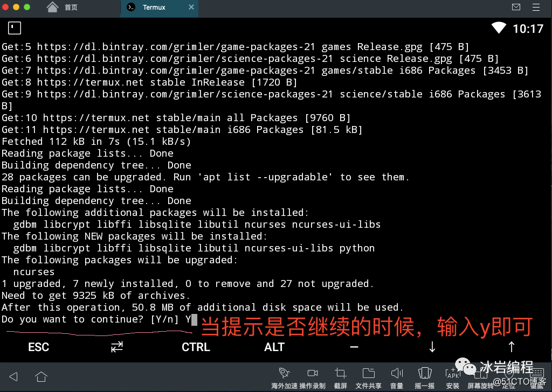The image size is (552, 392).
Task: Tap the Wi-Fi signal icon
Action: point(499,28)
